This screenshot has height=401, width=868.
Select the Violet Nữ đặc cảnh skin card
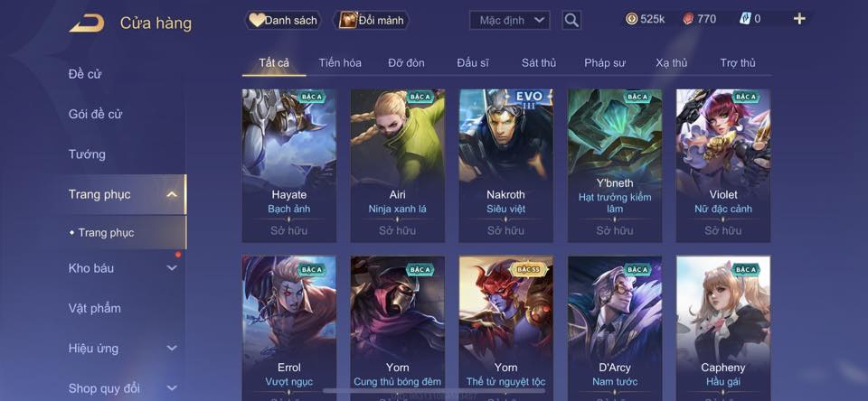[723, 165]
